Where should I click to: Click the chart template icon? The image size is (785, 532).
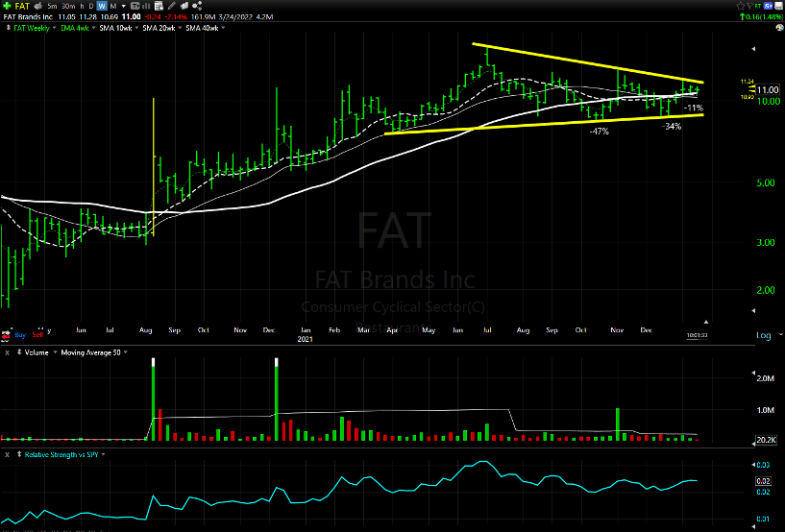135,6
